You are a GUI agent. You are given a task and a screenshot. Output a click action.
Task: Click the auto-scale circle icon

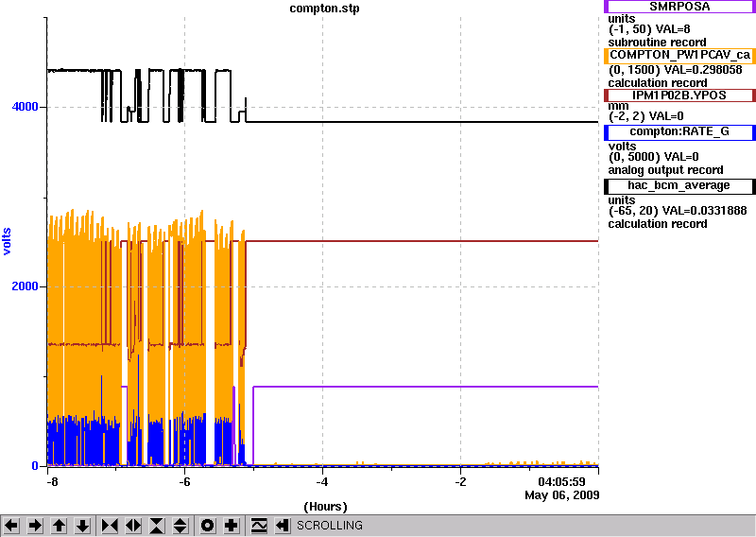[x=207, y=525]
